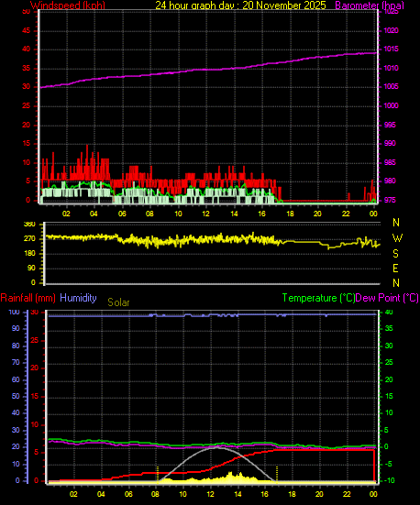Click hour 22 under the windspeed chart
The height and width of the screenshot is (505, 420).
(346, 214)
